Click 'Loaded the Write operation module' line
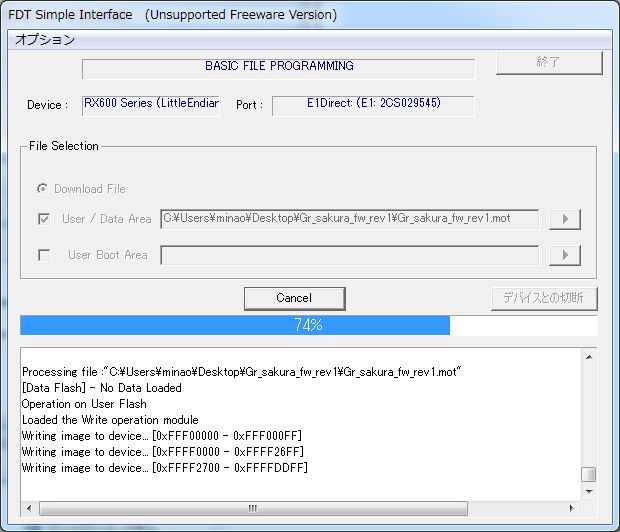 point(110,420)
